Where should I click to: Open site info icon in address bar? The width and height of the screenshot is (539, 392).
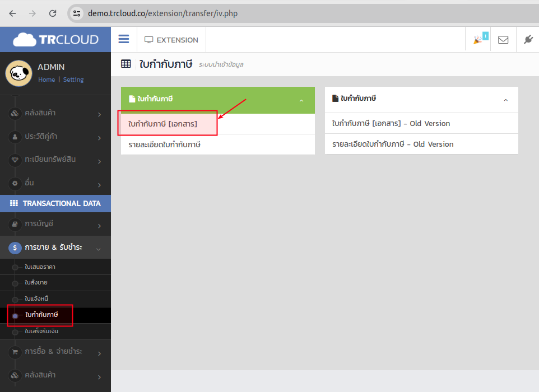point(77,13)
